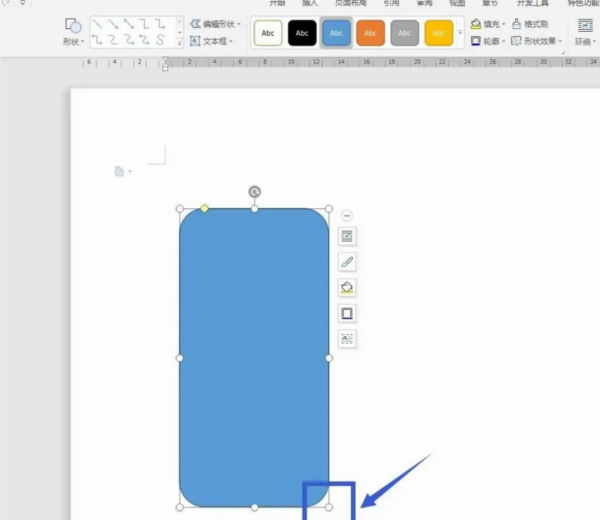This screenshot has width=600, height=520.
Task: Open the 填充 fill dropdown arrow
Action: (504, 24)
